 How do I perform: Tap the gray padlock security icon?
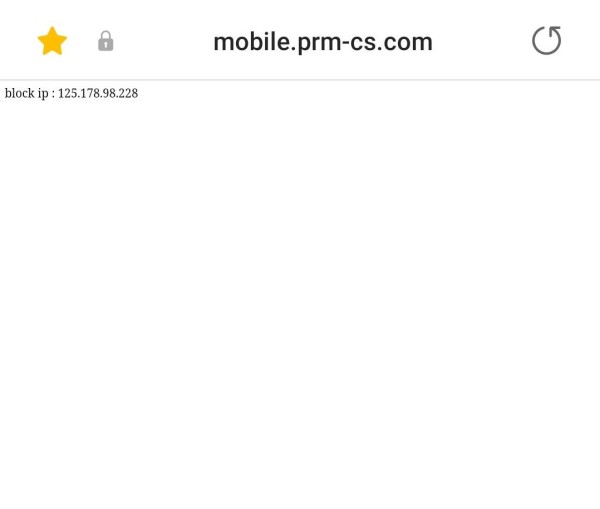click(x=106, y=41)
